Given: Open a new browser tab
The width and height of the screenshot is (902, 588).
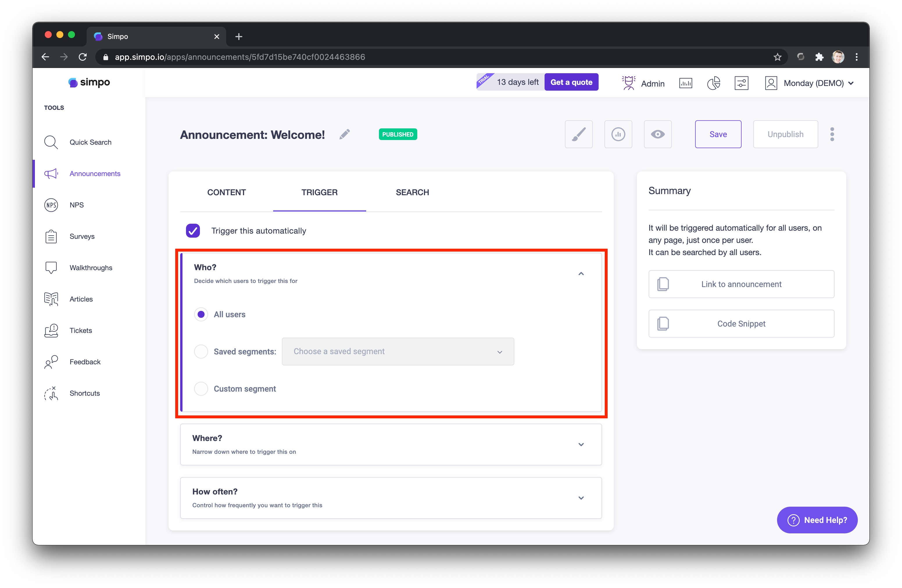Looking at the screenshot, I should [x=238, y=37].
